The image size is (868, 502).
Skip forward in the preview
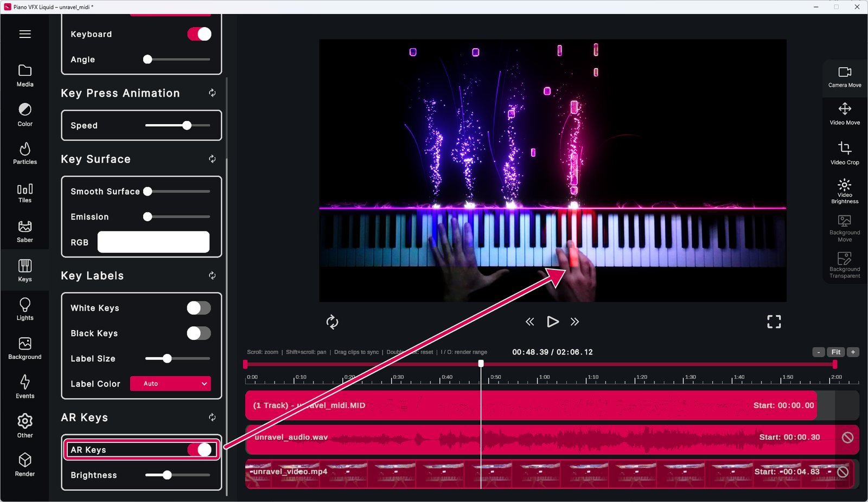click(575, 322)
